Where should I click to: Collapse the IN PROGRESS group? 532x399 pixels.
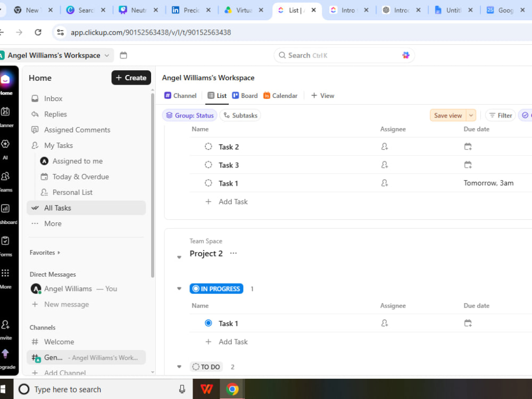(179, 289)
